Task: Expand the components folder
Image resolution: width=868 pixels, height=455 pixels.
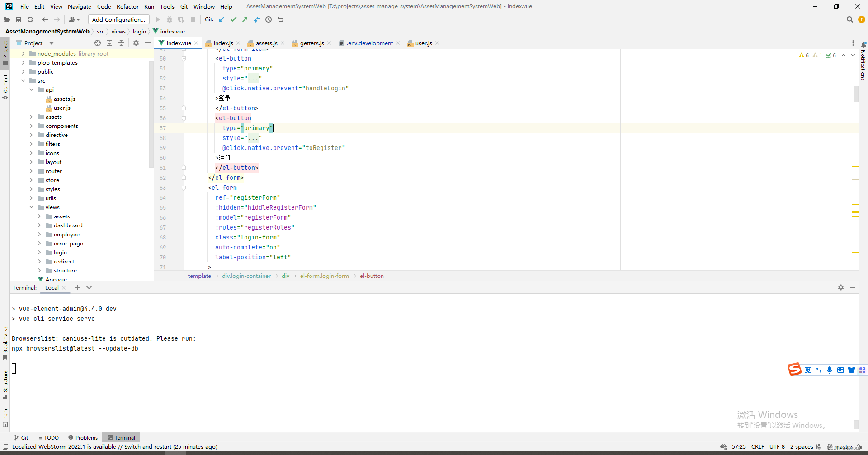Action: pyautogui.click(x=31, y=126)
